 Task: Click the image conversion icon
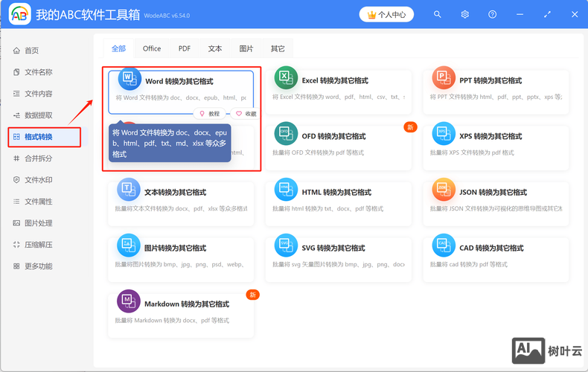[x=129, y=246]
